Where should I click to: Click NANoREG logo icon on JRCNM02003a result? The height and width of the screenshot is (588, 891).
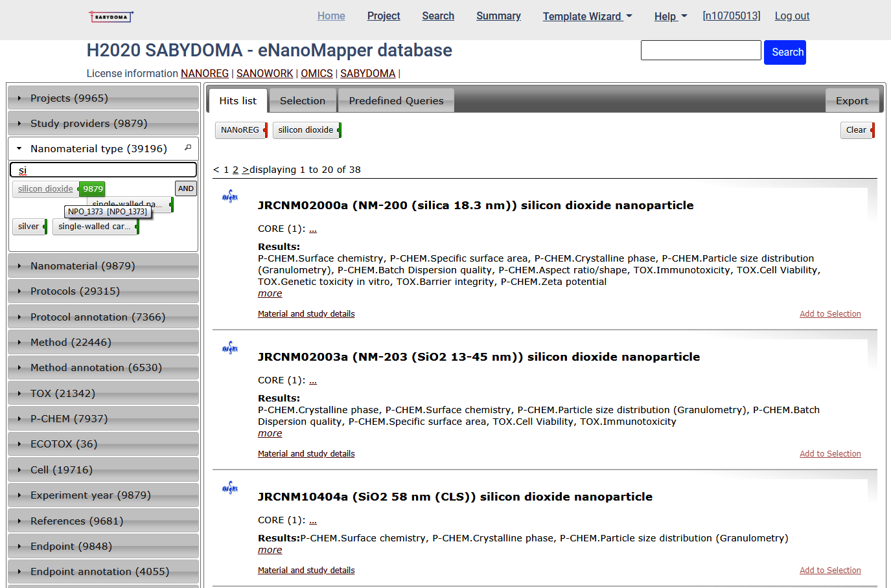point(230,348)
